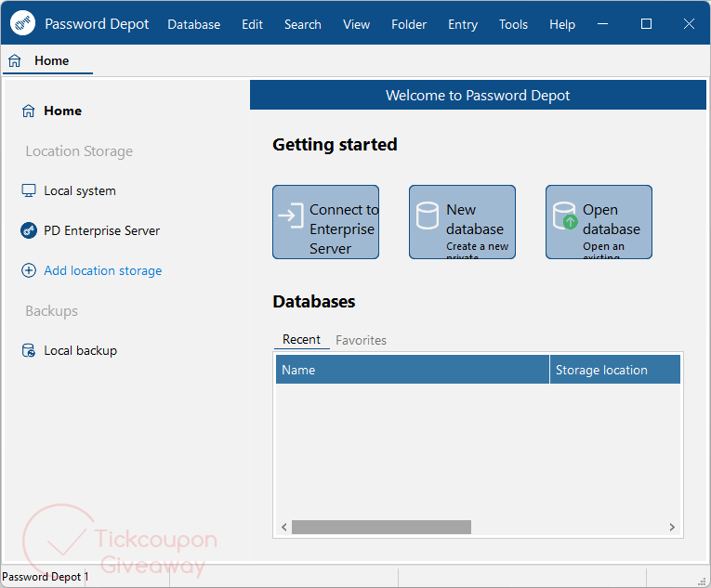711x588 pixels.
Task: Open the Database menu
Action: [x=193, y=24]
